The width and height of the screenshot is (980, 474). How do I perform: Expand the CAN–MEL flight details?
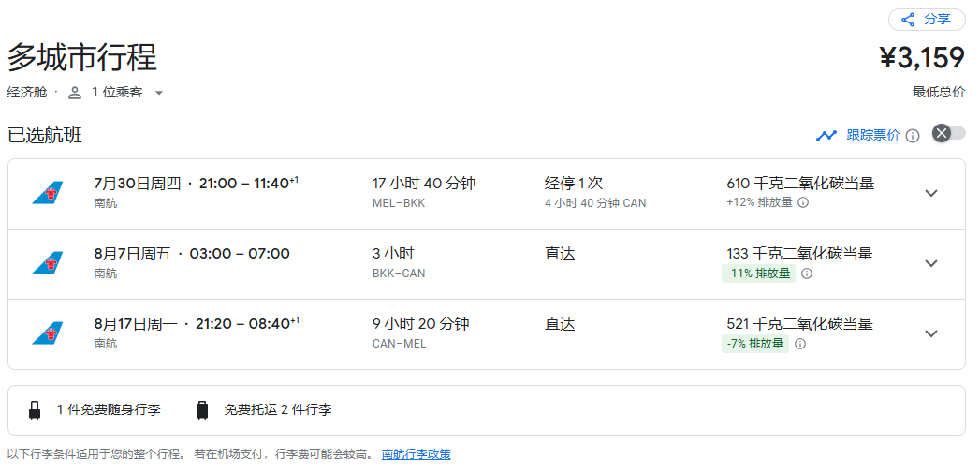tap(931, 333)
